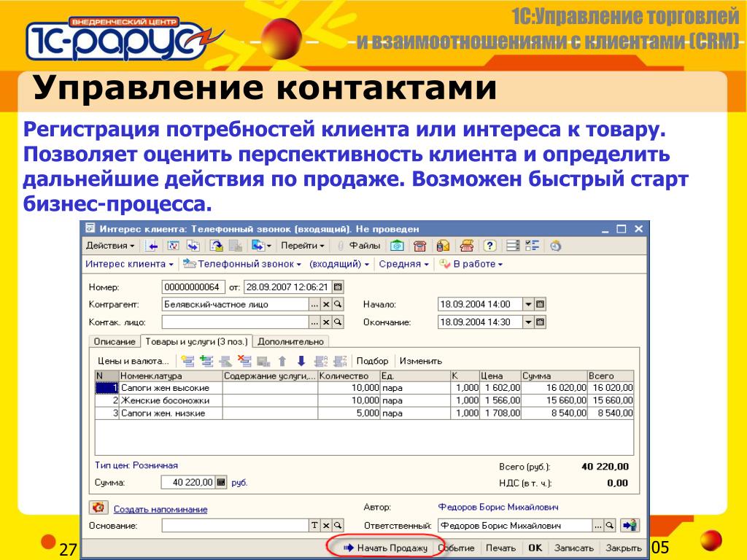
Task: Click the blue back-arrow toolbar icon
Action: (152, 246)
